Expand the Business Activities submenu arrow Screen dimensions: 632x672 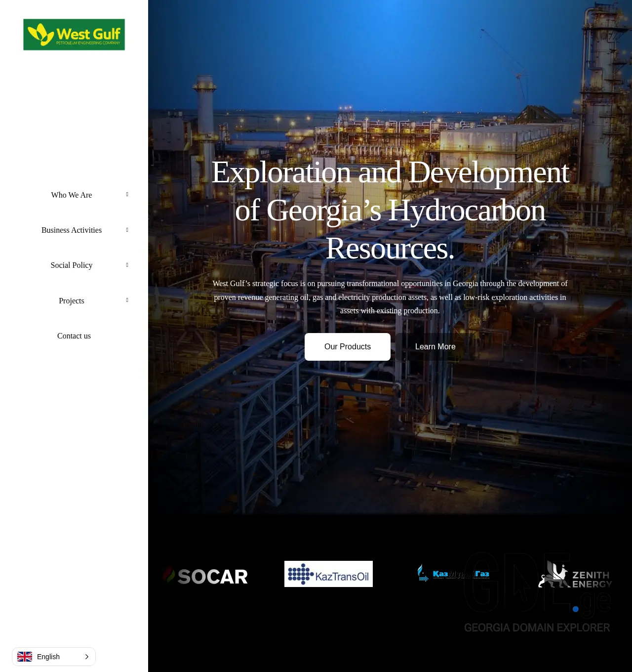127,229
